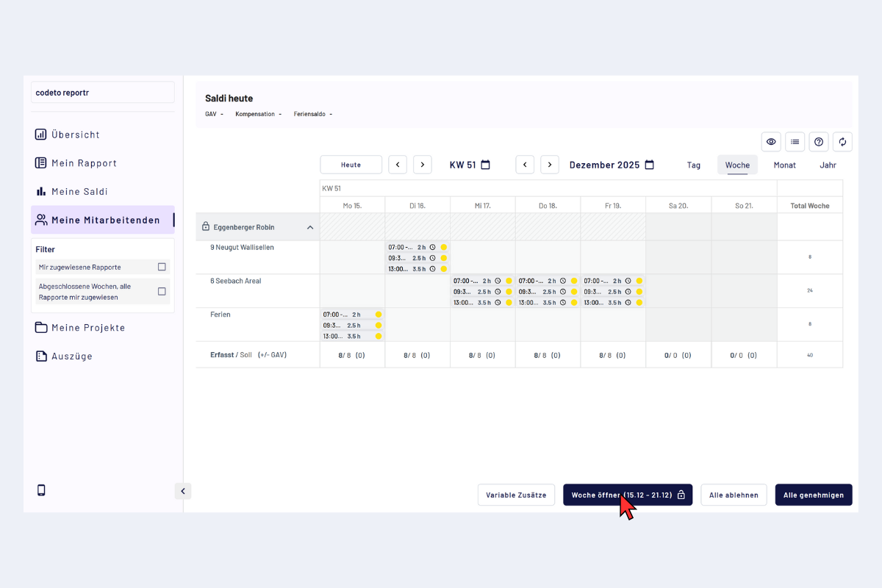This screenshot has width=882, height=588.
Task: Click the help question mark icon
Action: coord(819,142)
